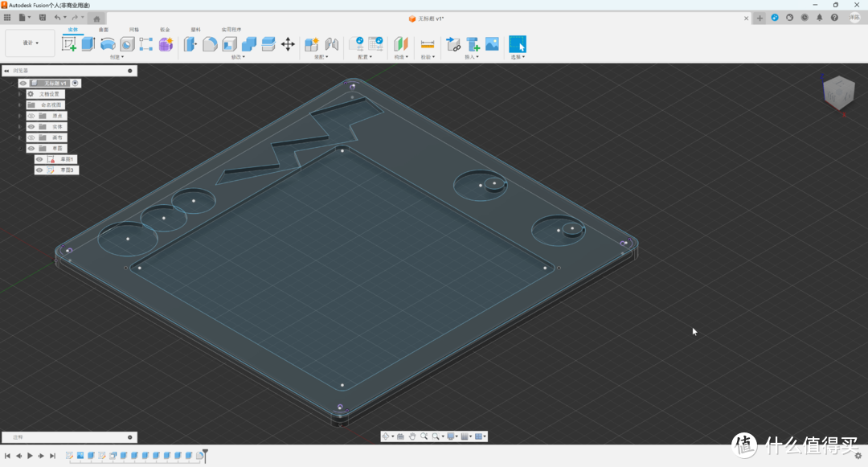Viewport: 868px width, 467px height.
Task: Open the 设计 workspace dropdown
Action: 31,43
